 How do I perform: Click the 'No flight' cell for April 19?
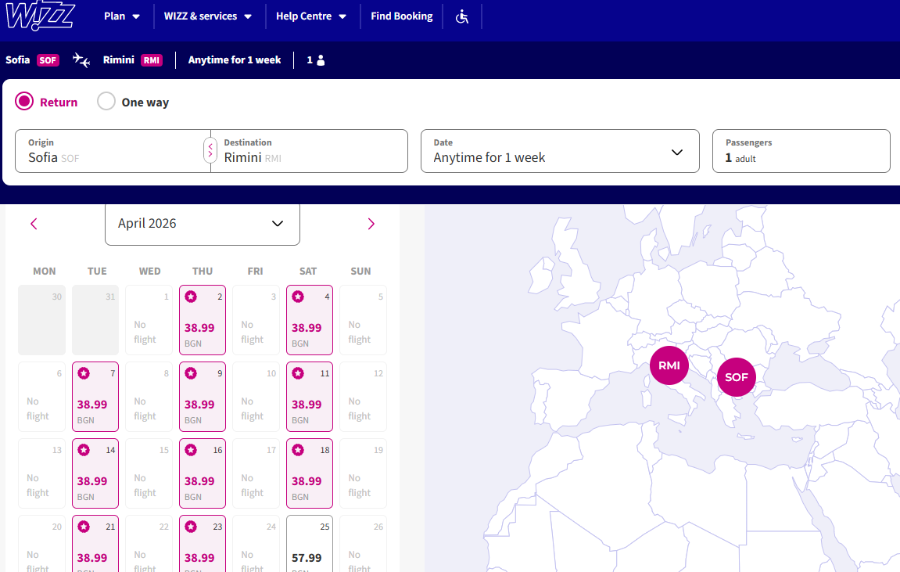363,473
